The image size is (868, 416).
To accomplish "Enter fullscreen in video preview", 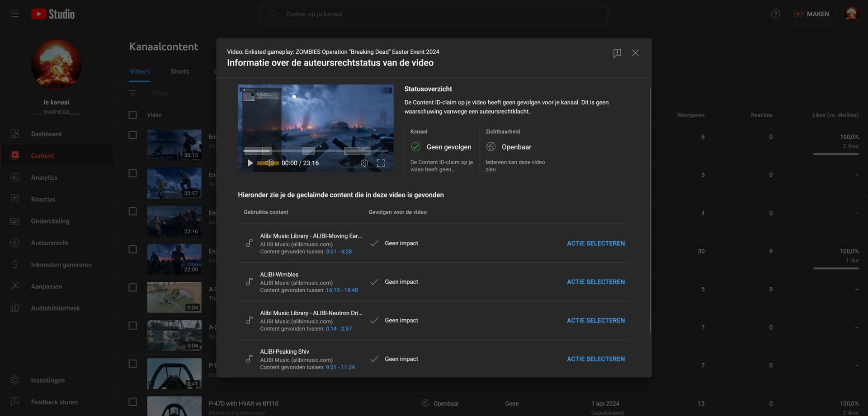I will [381, 163].
